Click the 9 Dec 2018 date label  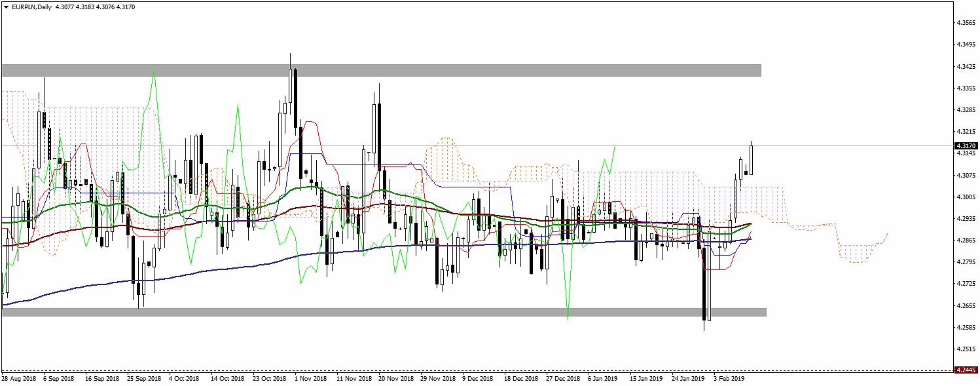pyautogui.click(x=478, y=379)
